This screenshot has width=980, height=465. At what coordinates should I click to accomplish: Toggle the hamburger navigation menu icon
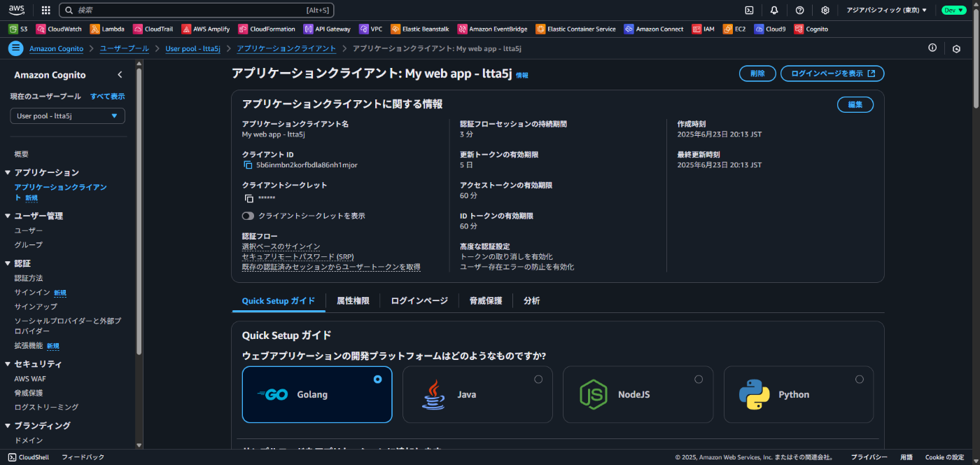15,48
